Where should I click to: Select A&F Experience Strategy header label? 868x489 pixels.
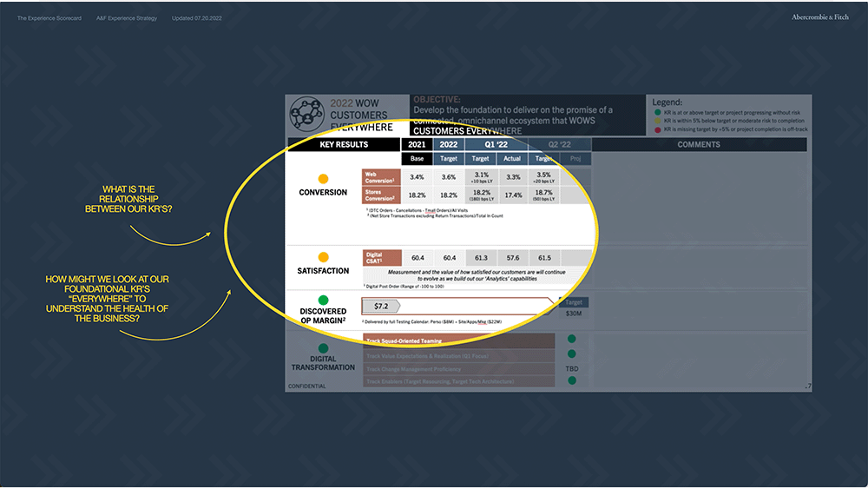point(128,18)
